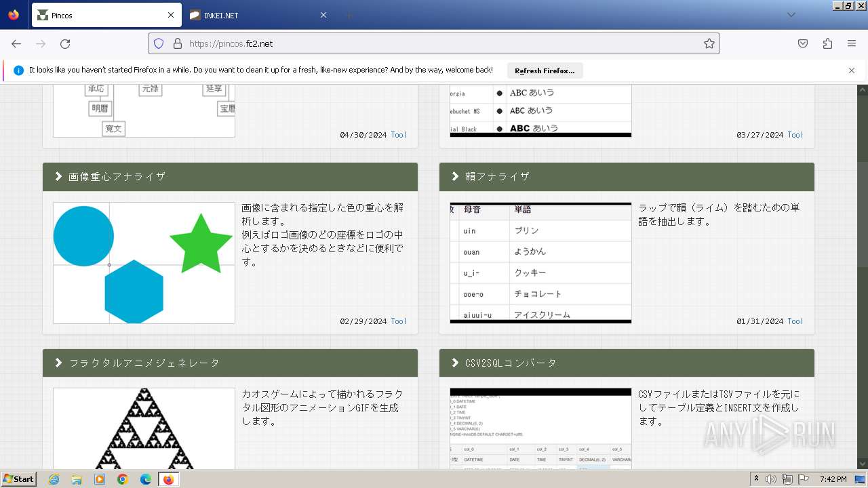Click the chevron beside 画像重心アナライザ

[x=58, y=176]
